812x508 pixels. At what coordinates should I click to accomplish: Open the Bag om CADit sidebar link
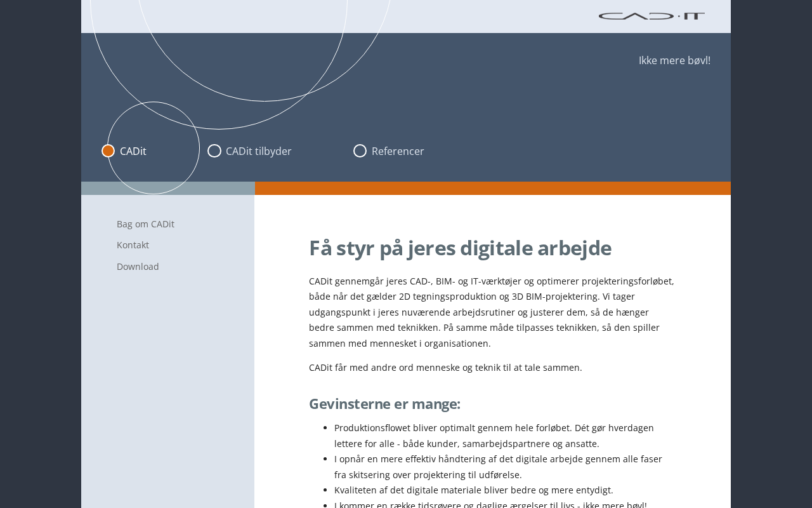[145, 224]
